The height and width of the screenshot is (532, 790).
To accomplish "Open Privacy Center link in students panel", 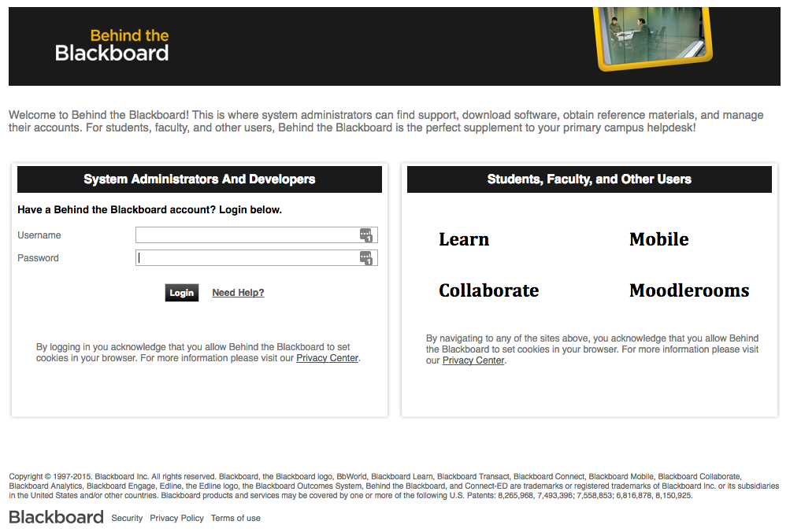I will 473,360.
